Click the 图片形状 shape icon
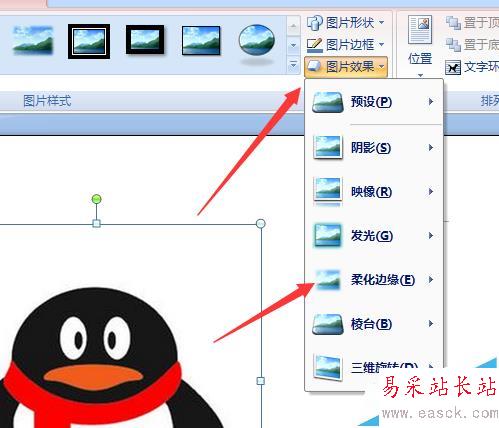Viewport: 499px width, 428px height. click(x=314, y=23)
